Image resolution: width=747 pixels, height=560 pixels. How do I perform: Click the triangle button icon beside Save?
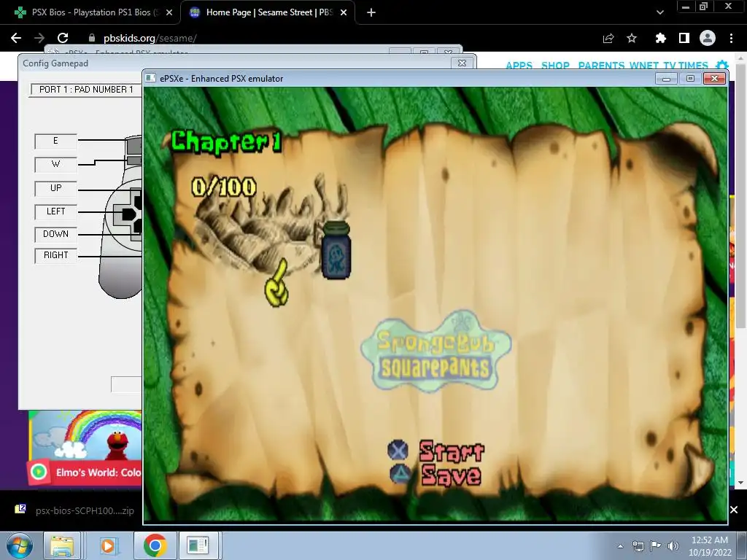click(400, 473)
